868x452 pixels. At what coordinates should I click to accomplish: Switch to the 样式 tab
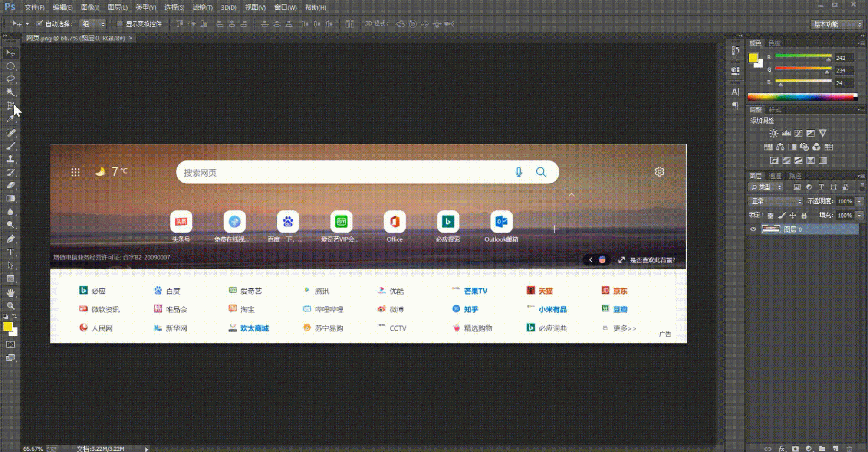(775, 110)
